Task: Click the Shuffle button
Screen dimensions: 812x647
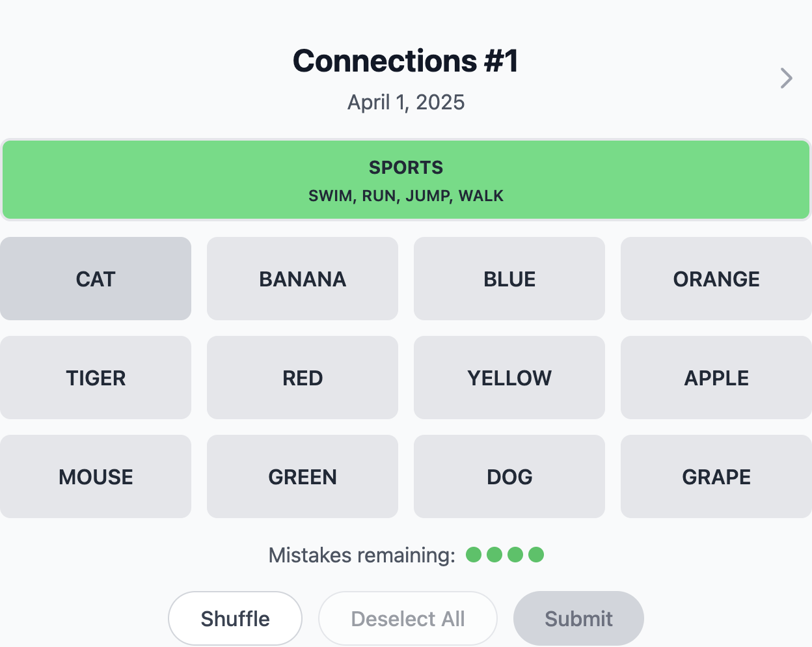Action: pyautogui.click(x=235, y=618)
